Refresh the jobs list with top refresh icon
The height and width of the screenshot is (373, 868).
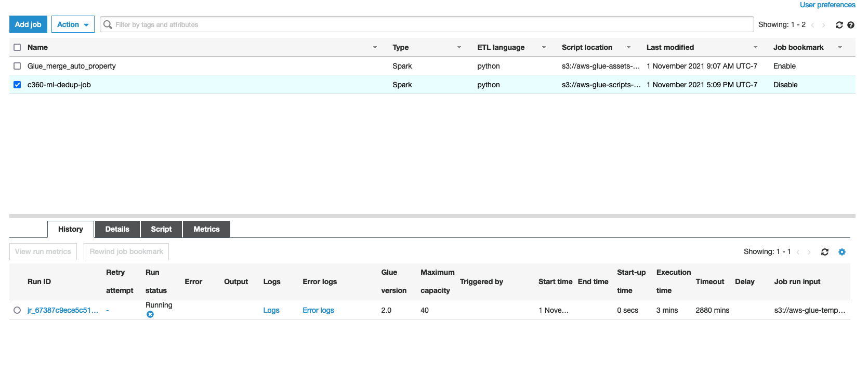[x=839, y=25]
